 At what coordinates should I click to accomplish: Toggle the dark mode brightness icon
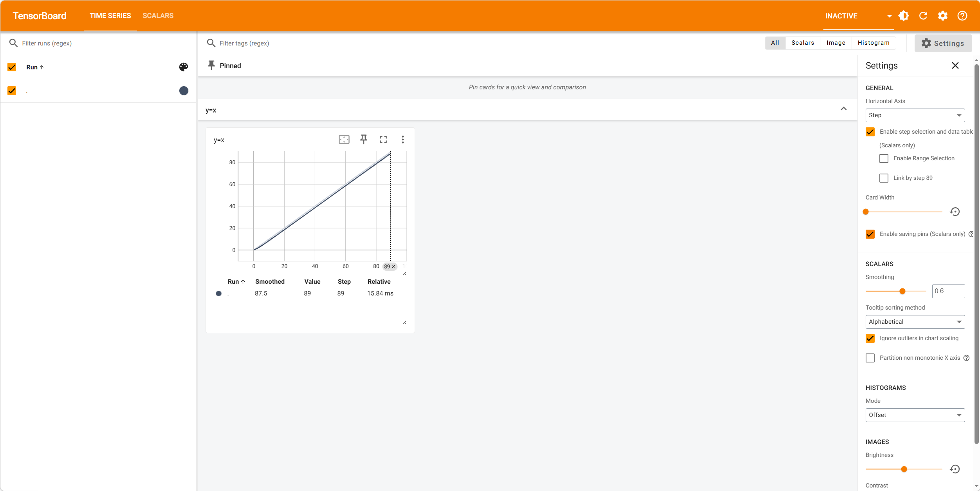point(903,16)
